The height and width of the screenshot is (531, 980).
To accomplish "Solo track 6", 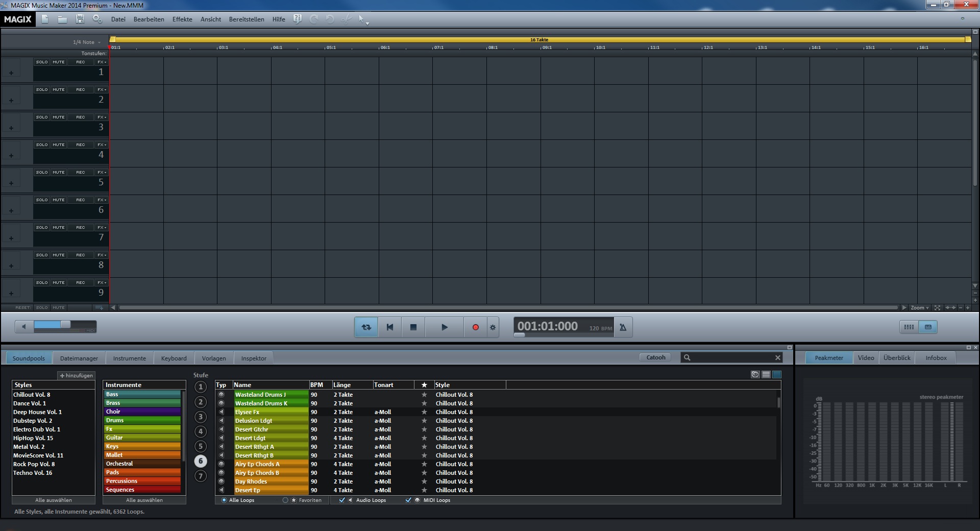I will tap(42, 200).
